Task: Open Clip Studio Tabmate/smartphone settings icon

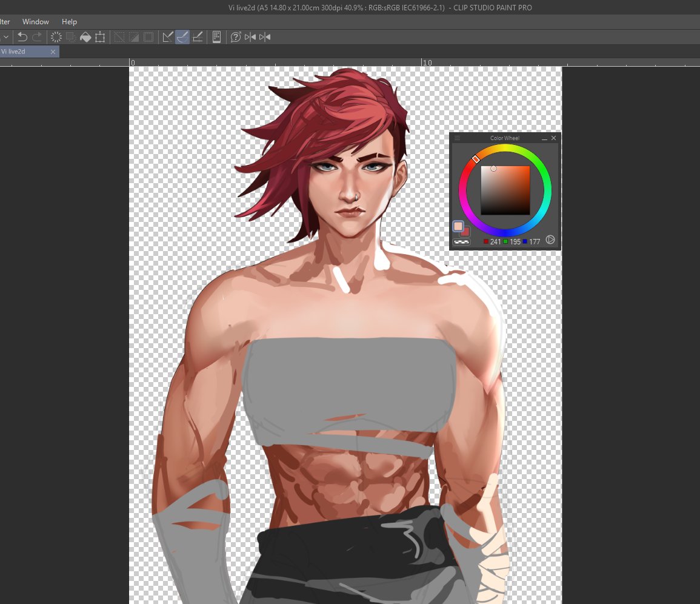Action: (216, 37)
